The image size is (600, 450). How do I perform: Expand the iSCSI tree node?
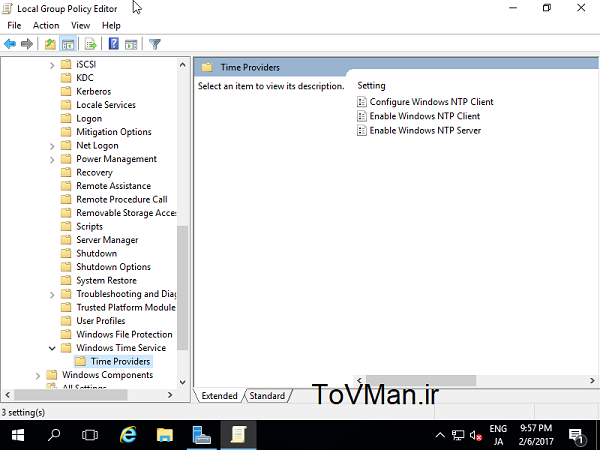[x=52, y=65]
